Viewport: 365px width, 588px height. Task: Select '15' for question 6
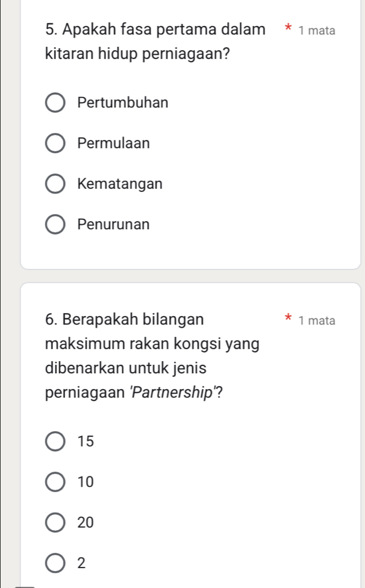(55, 441)
